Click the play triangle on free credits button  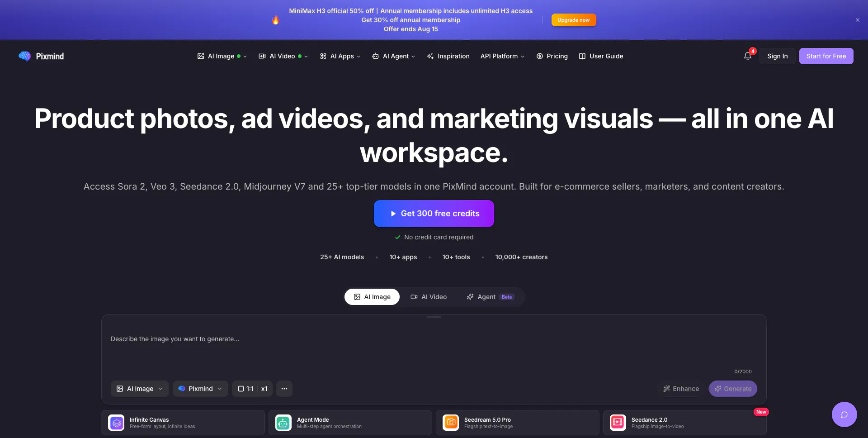coord(393,214)
